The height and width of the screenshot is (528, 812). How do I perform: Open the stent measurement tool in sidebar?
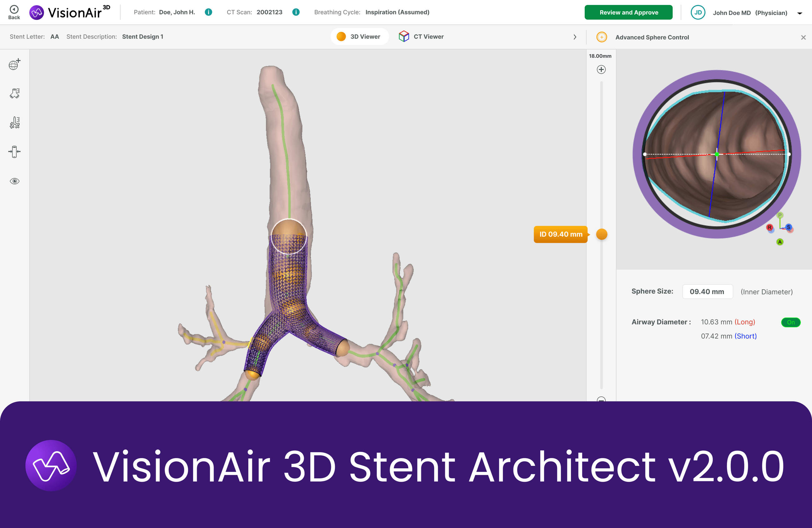pyautogui.click(x=14, y=93)
